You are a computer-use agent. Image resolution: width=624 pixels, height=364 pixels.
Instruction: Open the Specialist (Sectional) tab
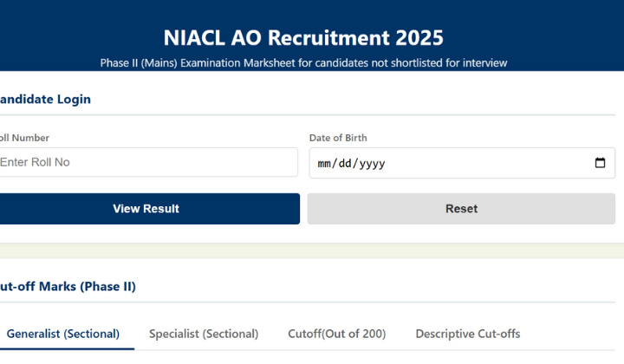tap(204, 334)
